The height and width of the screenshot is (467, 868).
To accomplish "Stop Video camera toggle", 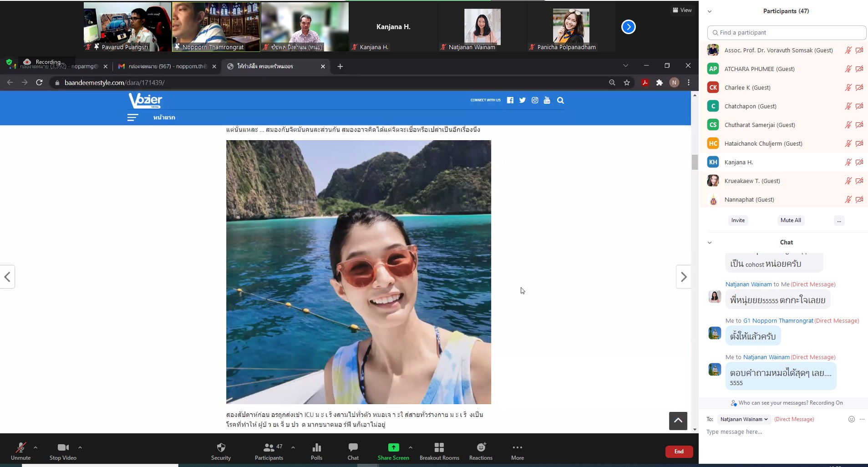I will point(63,448).
